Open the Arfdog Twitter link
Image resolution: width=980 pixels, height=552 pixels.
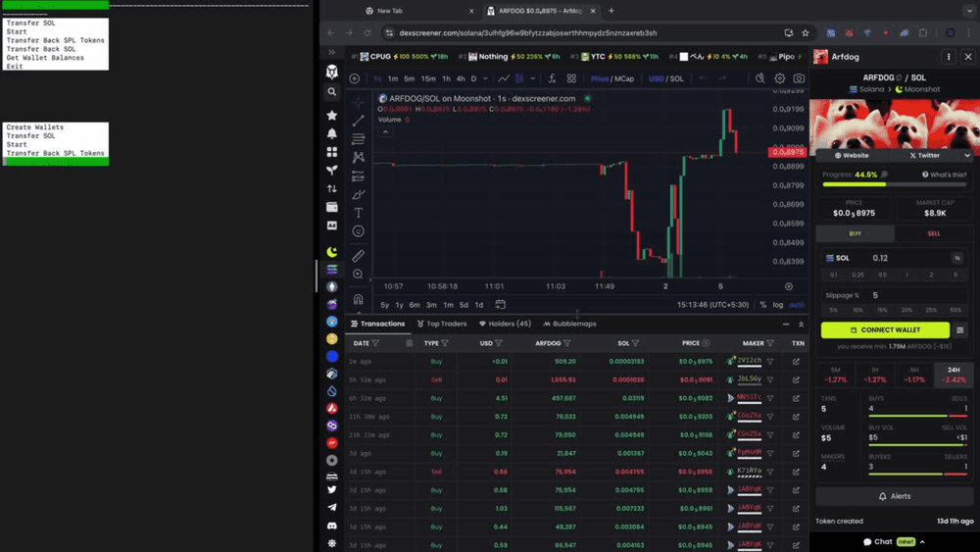pos(924,155)
